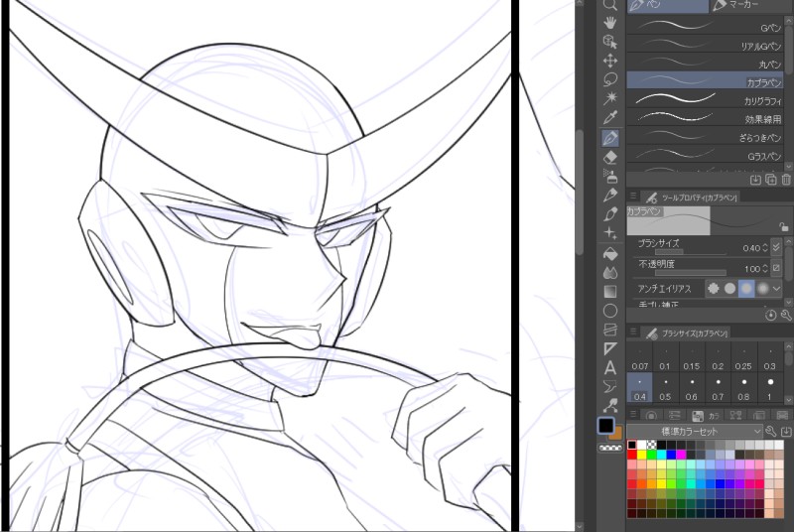Delete the sub tool with trash icon

pyautogui.click(x=786, y=180)
